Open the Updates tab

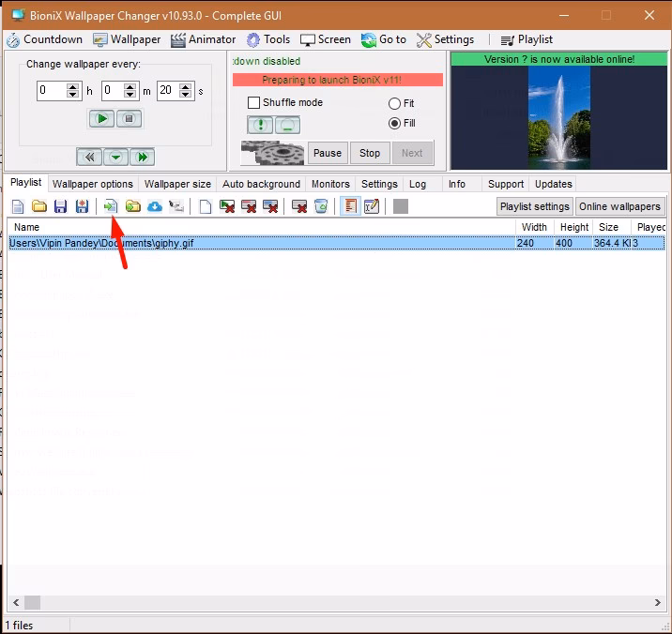(554, 184)
